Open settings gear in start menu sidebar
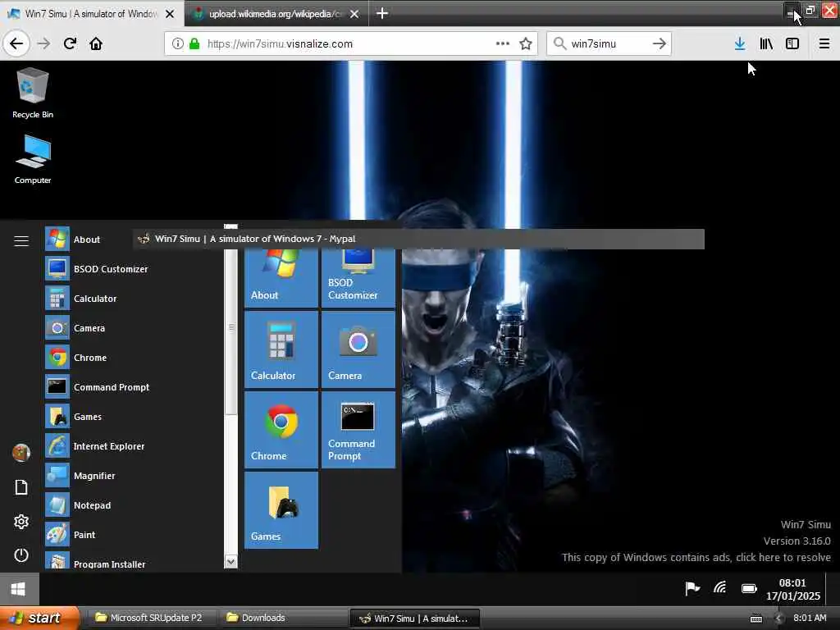840x630 pixels. pos(21,521)
